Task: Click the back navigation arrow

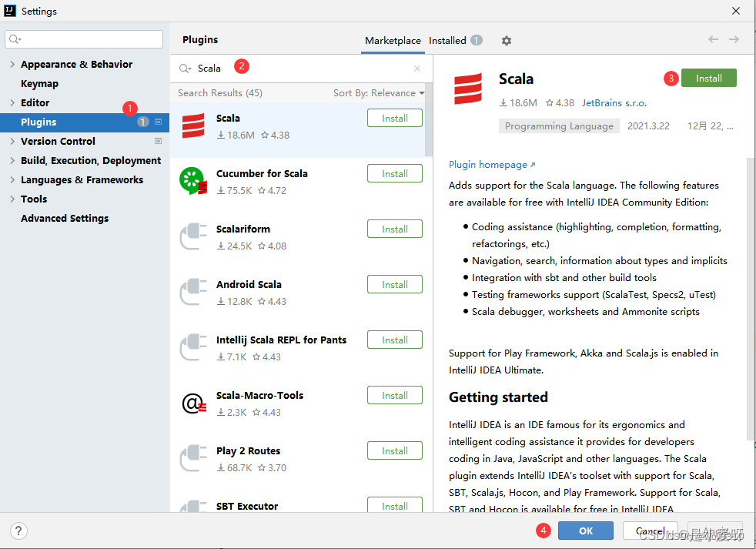Action: [713, 39]
